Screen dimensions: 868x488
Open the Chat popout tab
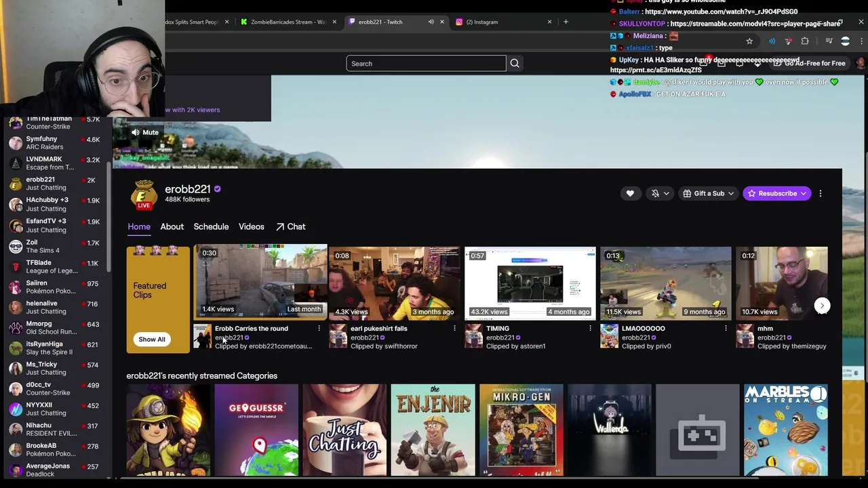pos(290,226)
